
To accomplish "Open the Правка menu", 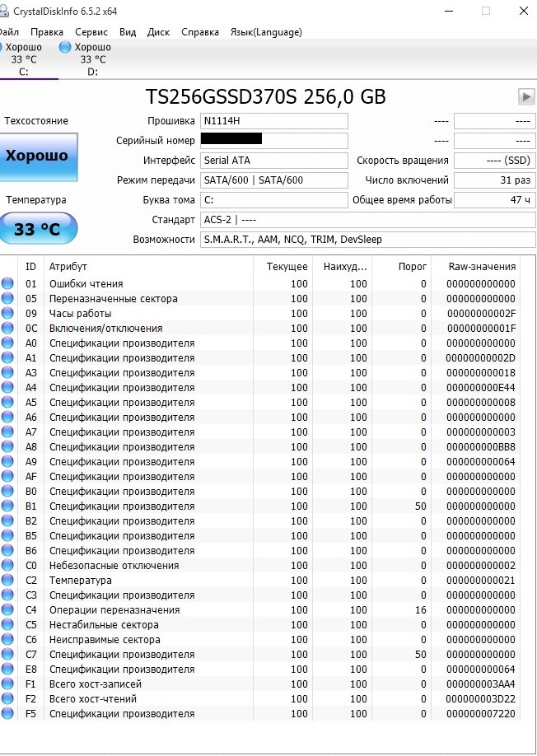I will 47,32.
